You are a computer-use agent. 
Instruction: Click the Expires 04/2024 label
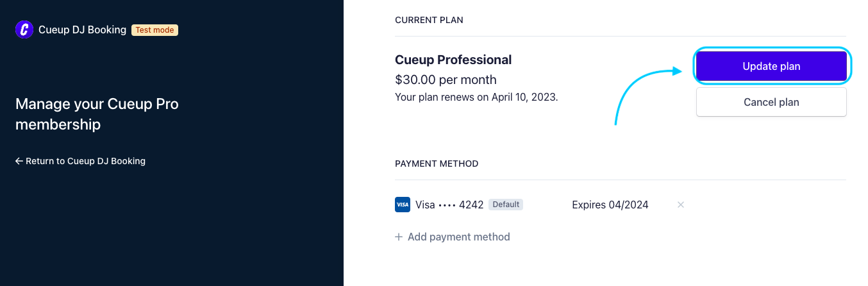tap(610, 205)
